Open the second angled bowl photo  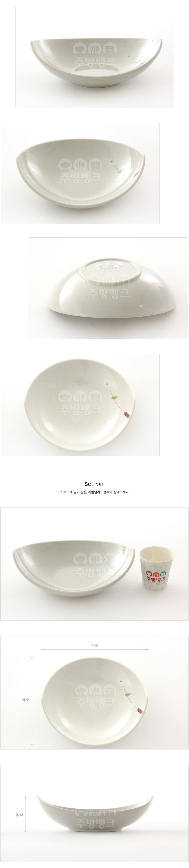coord(80,173)
